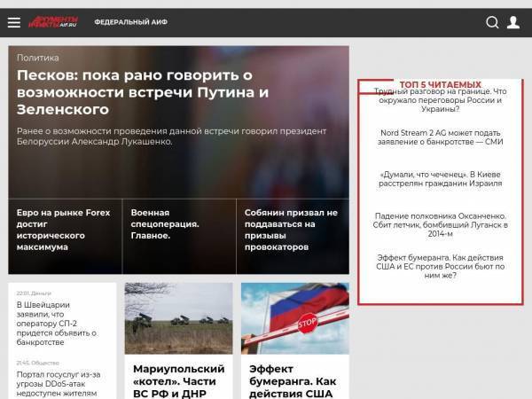Viewport: 532px width, 399px height.
Task: Open Евро на рынке Forex article
Action: coord(64,230)
